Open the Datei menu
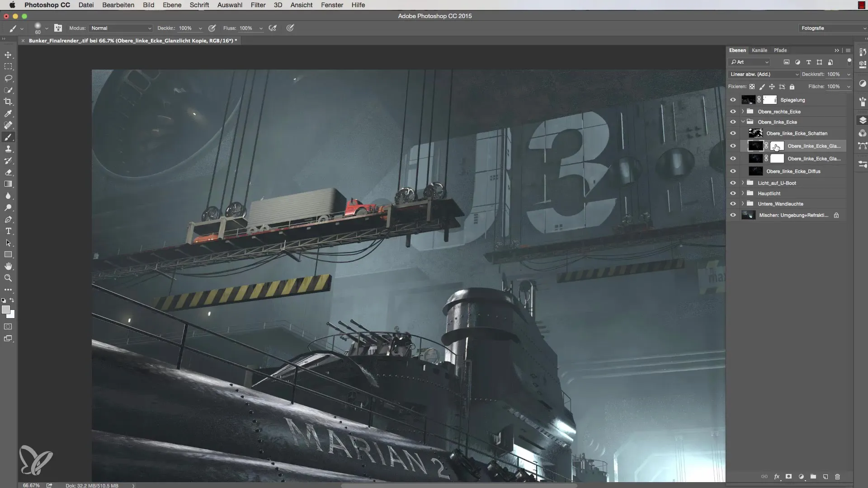 coord(86,5)
